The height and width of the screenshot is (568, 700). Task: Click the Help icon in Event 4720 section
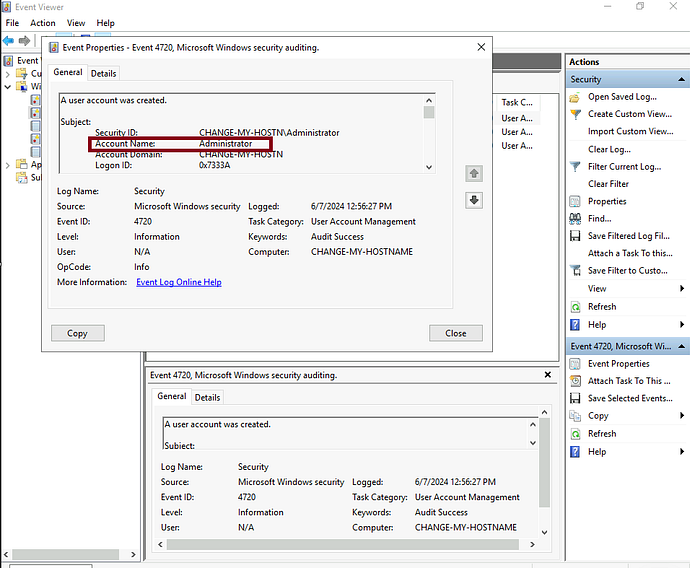(575, 452)
